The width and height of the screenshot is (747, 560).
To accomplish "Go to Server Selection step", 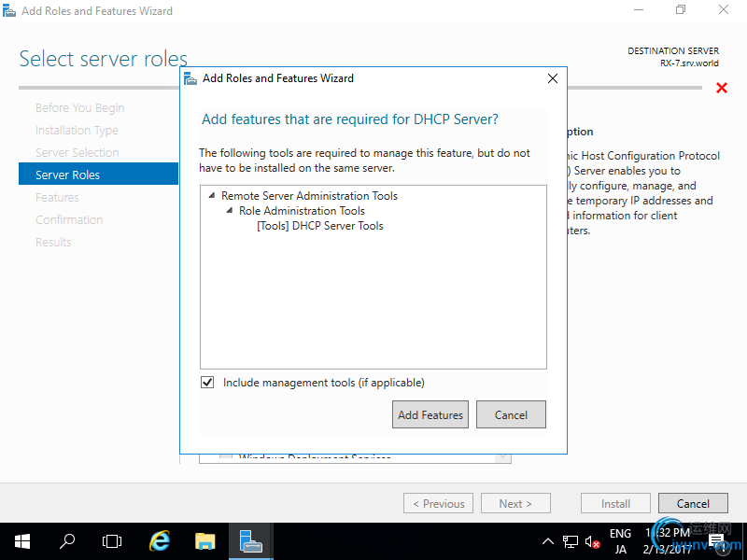I will (78, 153).
